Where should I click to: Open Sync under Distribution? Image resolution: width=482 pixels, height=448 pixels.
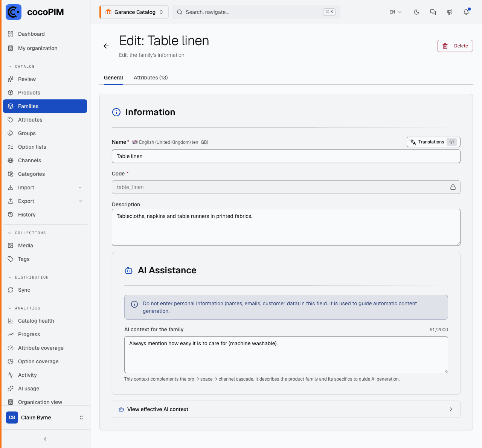coord(45,290)
